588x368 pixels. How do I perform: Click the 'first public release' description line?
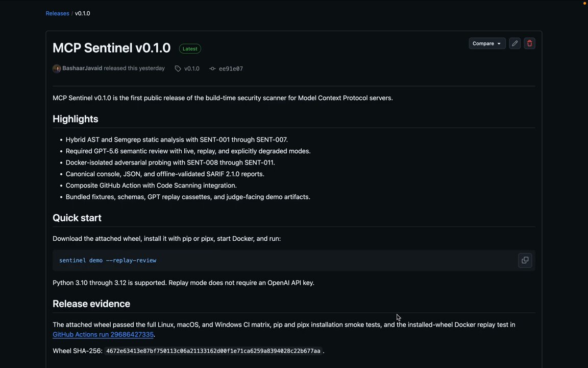[x=223, y=98]
